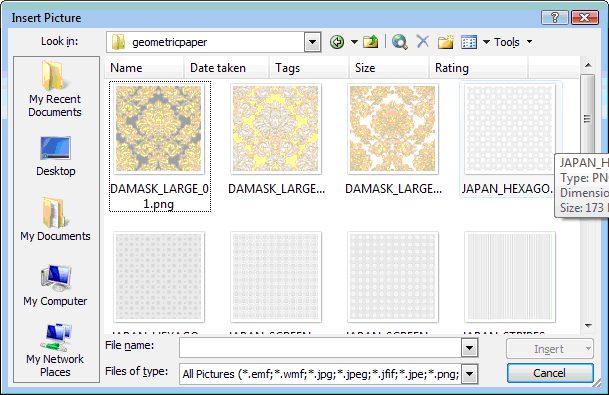
Task: Sort by Name column header
Action: (144, 68)
